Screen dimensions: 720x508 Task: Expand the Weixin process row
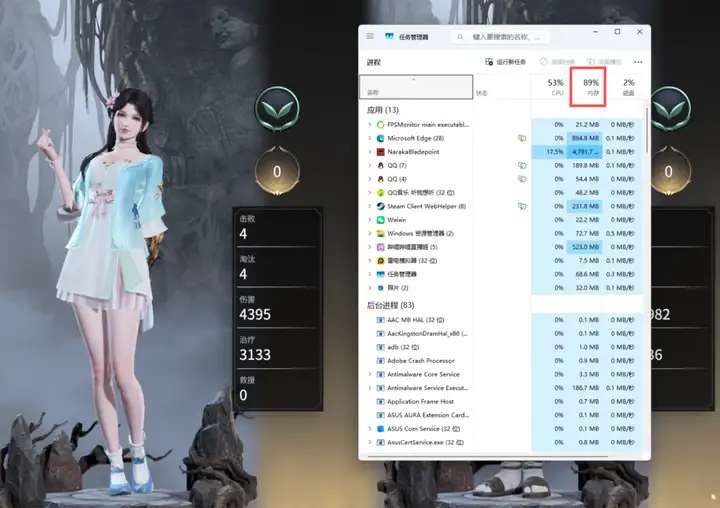coord(370,220)
